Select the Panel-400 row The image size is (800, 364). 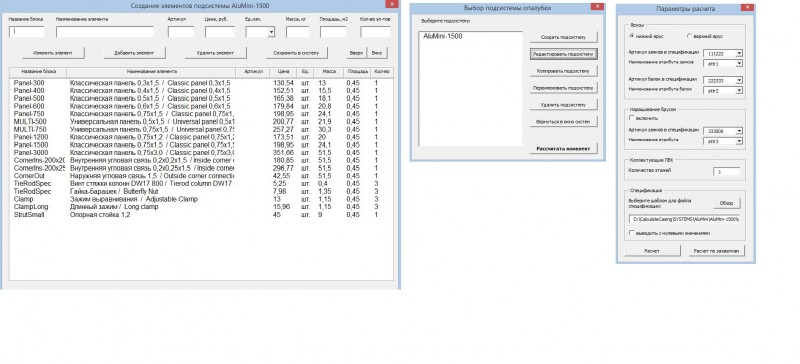pos(202,90)
